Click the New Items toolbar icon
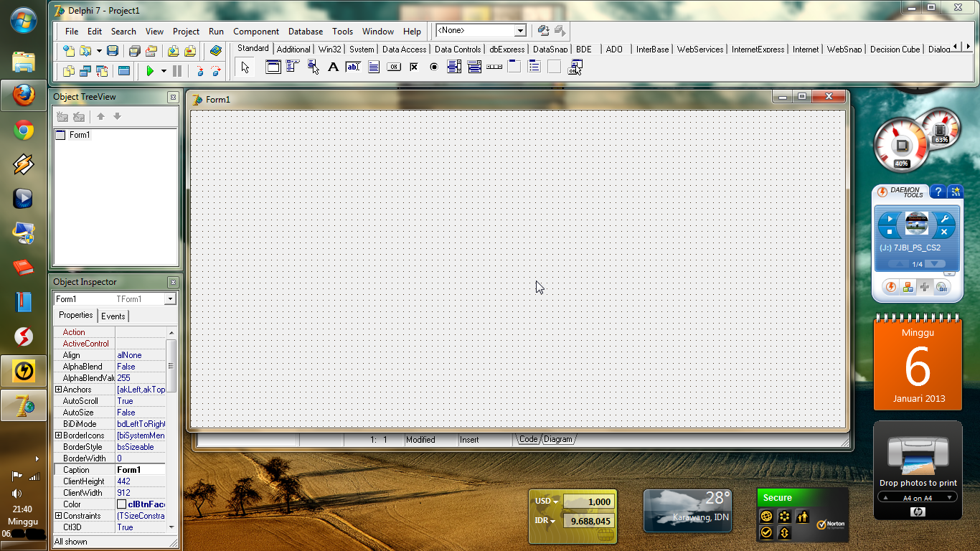This screenshot has height=551, width=980. coord(69,51)
